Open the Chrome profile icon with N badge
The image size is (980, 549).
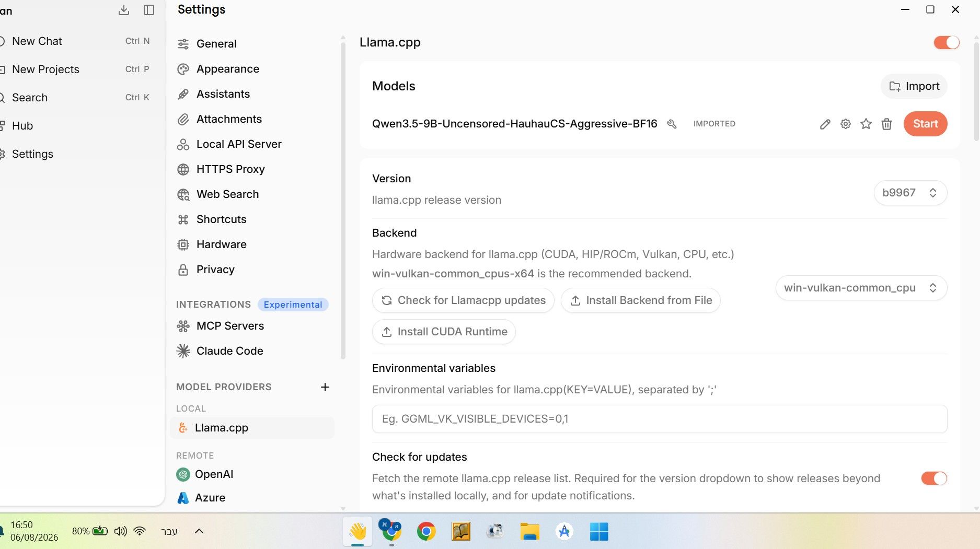tap(391, 531)
